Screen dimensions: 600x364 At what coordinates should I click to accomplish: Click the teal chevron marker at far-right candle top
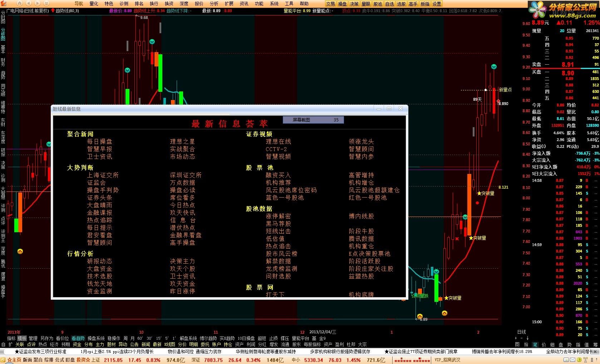click(x=494, y=67)
